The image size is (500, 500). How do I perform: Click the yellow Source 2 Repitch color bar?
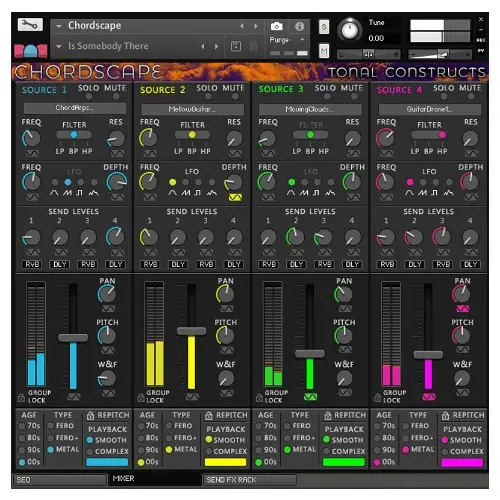click(225, 462)
